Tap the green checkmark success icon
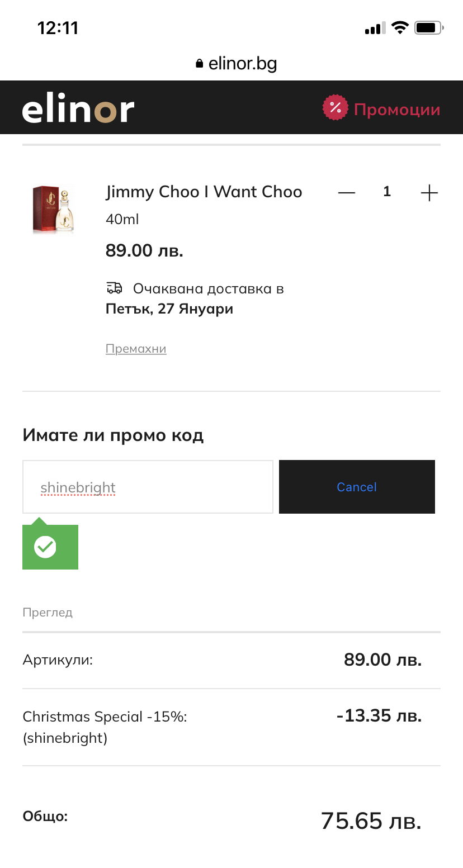 [x=45, y=547]
